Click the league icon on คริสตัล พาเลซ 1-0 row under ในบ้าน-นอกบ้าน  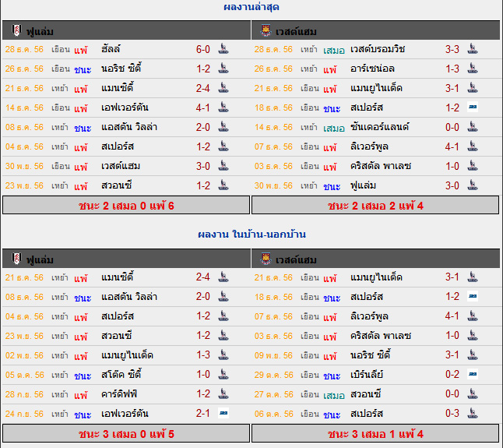[x=473, y=336]
